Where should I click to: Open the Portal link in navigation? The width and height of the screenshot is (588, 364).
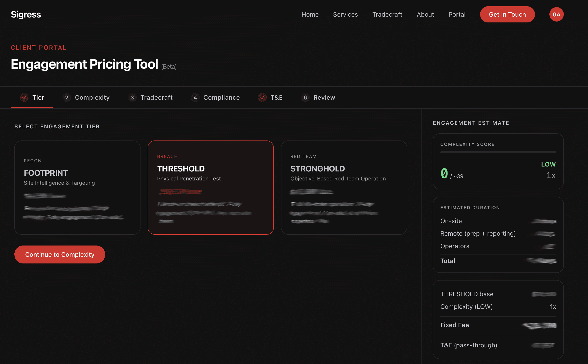[456, 14]
